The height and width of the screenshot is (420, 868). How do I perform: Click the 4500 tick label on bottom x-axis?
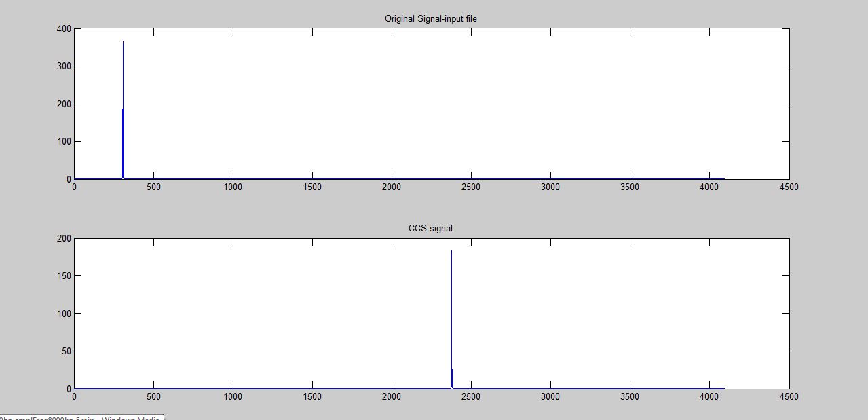(789, 397)
